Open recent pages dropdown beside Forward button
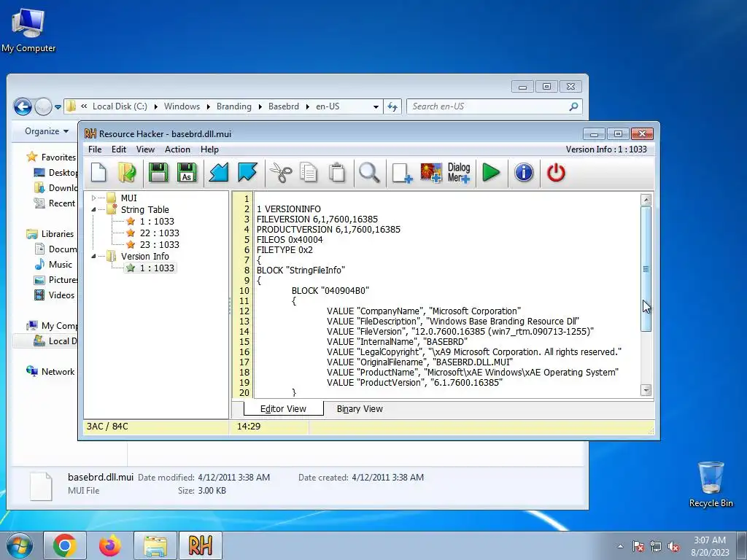The width and height of the screenshot is (747, 560). click(x=58, y=107)
